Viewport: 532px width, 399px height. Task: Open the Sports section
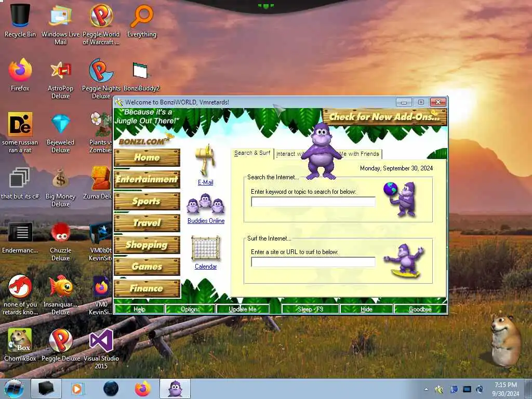(x=147, y=201)
